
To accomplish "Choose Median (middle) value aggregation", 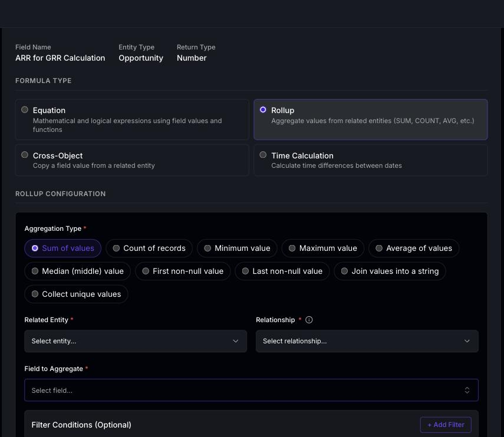I will point(77,271).
